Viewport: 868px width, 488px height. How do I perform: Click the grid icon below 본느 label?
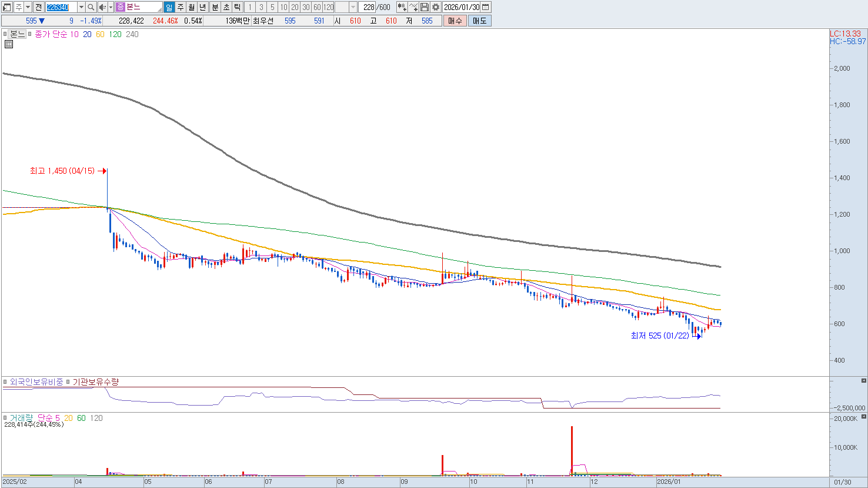coord(8,44)
